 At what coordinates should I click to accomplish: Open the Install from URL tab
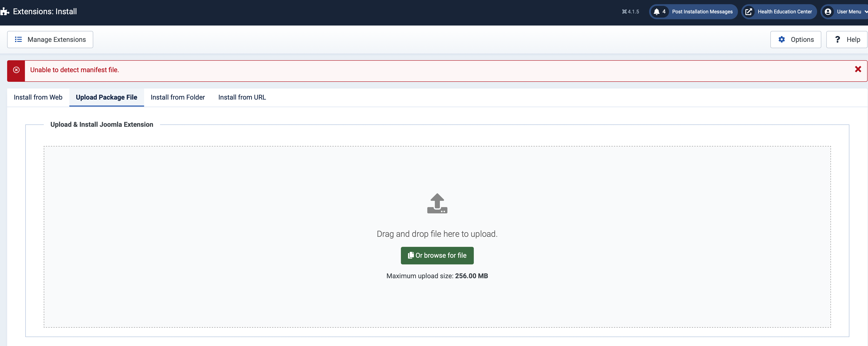pyautogui.click(x=242, y=97)
